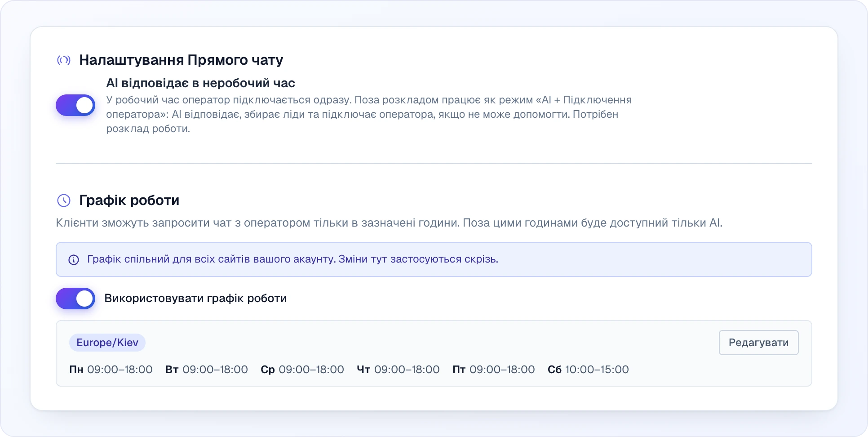Click the Графік роботи section heading
Screen dimensions: 868x437
coord(129,201)
